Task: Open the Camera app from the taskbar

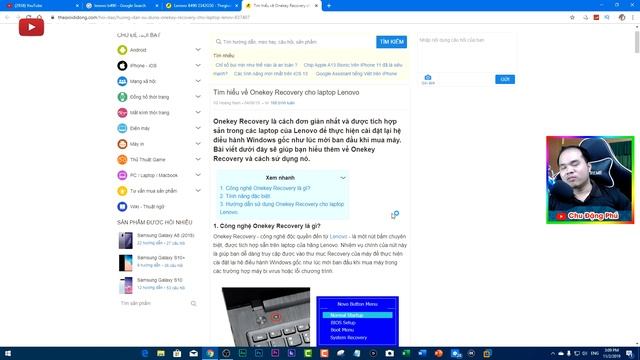Action: [x=389, y=353]
